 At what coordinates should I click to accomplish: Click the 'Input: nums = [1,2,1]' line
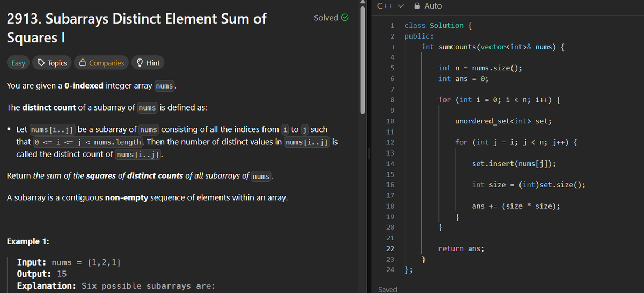(x=69, y=262)
